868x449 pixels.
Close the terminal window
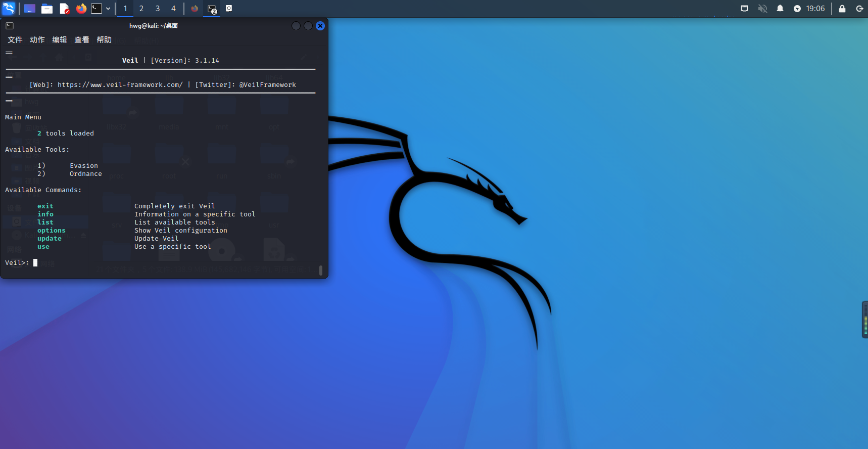(x=320, y=26)
